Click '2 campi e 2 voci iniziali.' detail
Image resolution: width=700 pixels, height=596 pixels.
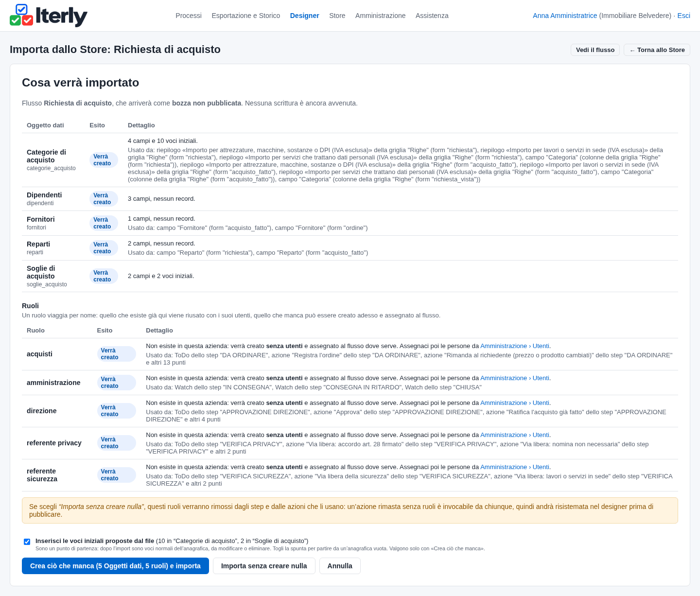click(x=161, y=276)
